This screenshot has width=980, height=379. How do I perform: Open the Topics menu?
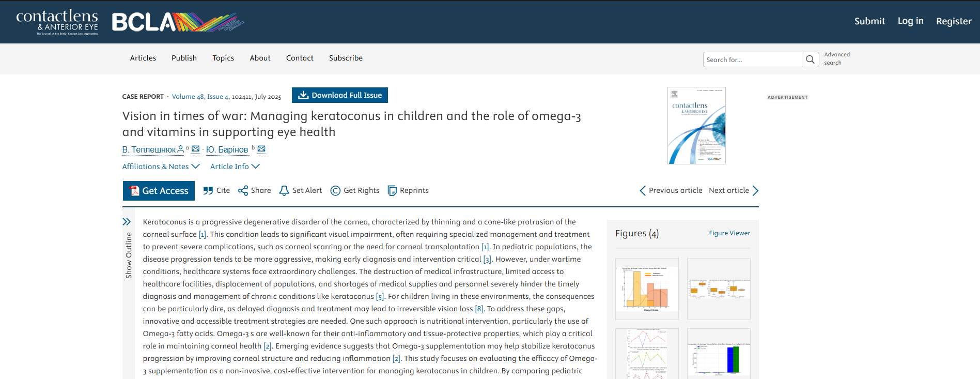pyautogui.click(x=223, y=58)
